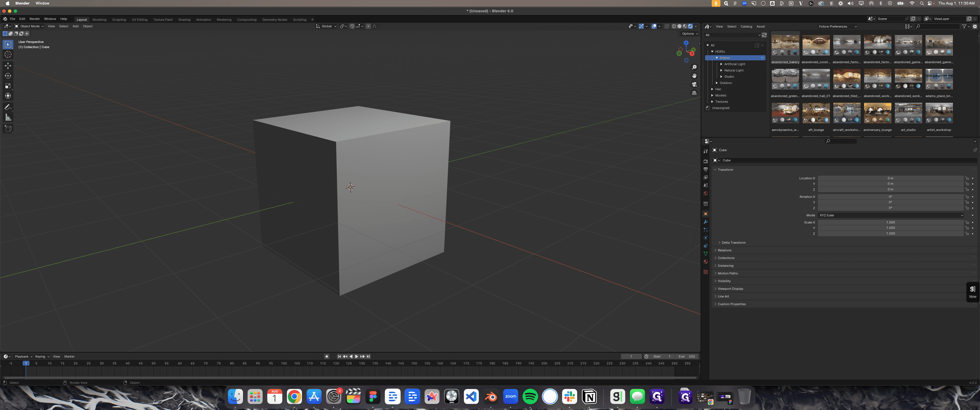Select the Add Cube tool icon

8,129
